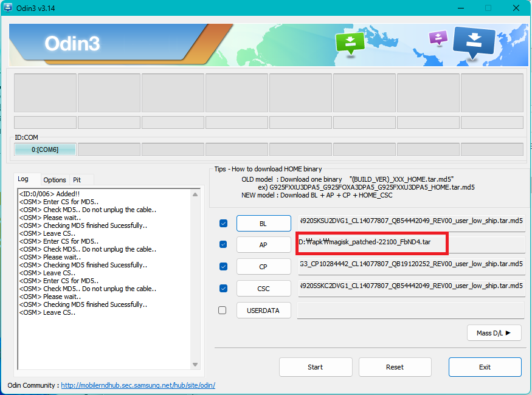The image size is (532, 395).
Task: Click the 'NEW model : Download BL + AP' tip text
Action: point(317,195)
